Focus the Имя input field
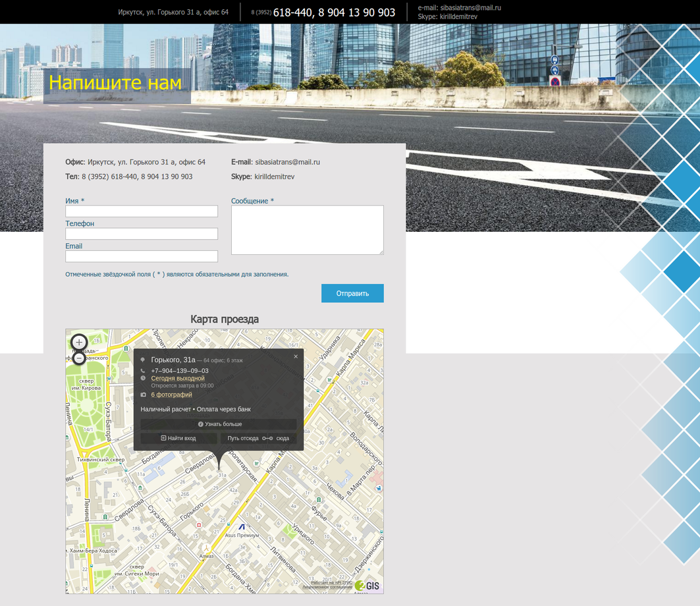The width and height of the screenshot is (700, 606). tap(142, 211)
